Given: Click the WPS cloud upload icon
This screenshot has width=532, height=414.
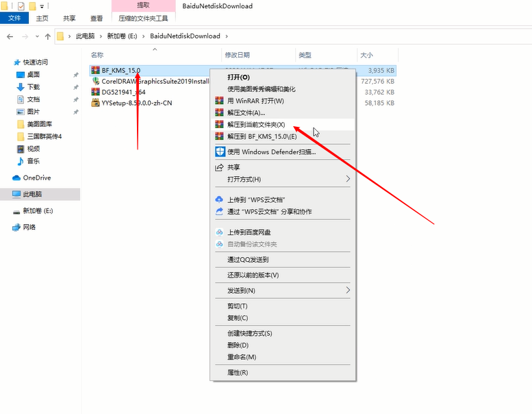Looking at the screenshot, I should point(220,199).
